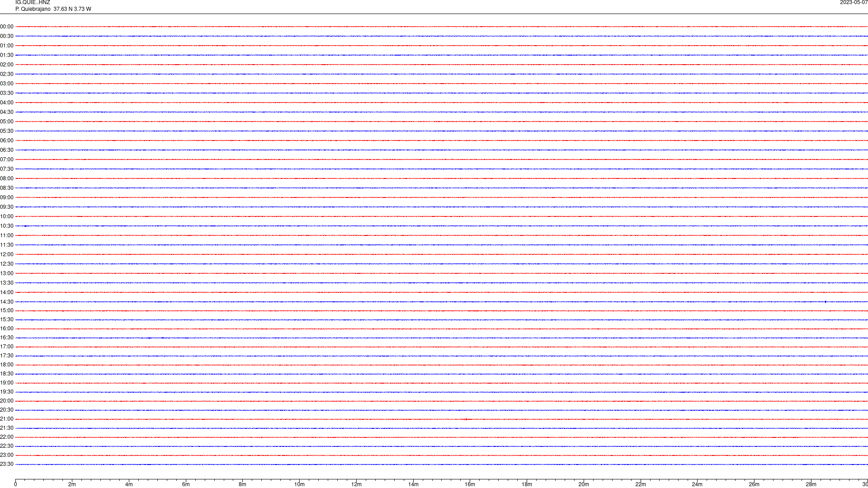Select the 06:30 time row label

pyautogui.click(x=7, y=150)
